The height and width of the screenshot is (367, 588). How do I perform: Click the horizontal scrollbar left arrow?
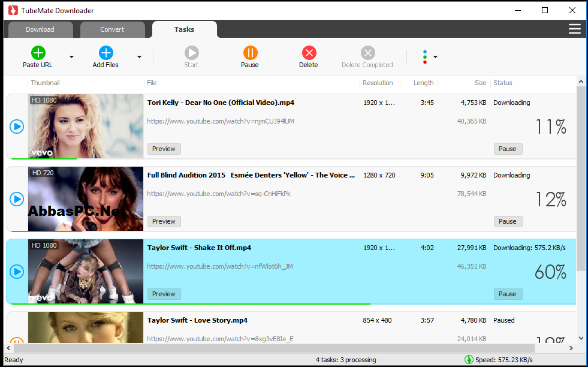pyautogui.click(x=8, y=348)
